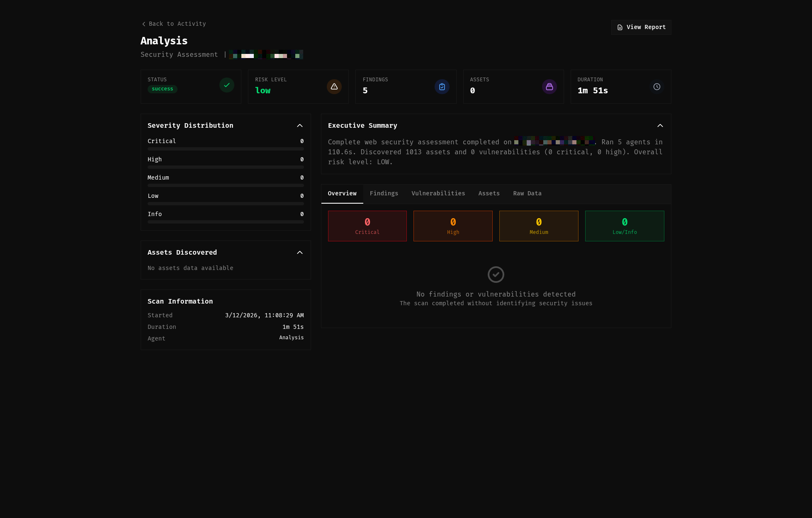812x518 pixels.
Task: Click the green Low/Info count card
Action: click(624, 226)
